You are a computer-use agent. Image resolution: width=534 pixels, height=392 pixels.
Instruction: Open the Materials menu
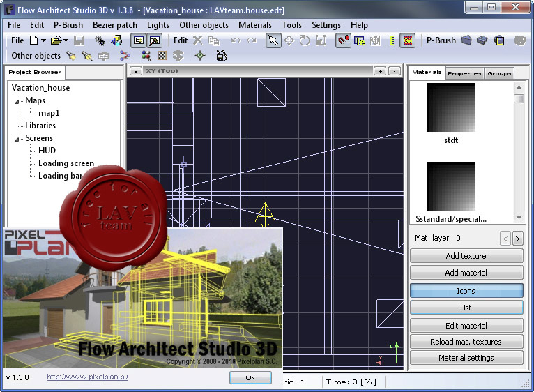tap(255, 25)
